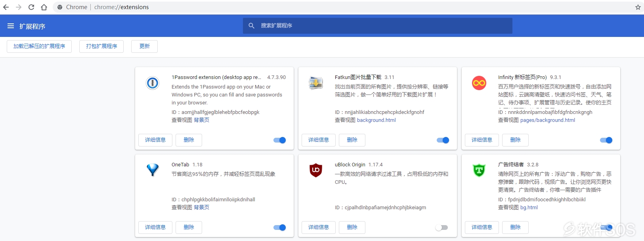Click the 扩展程序 page title

pyautogui.click(x=32, y=26)
